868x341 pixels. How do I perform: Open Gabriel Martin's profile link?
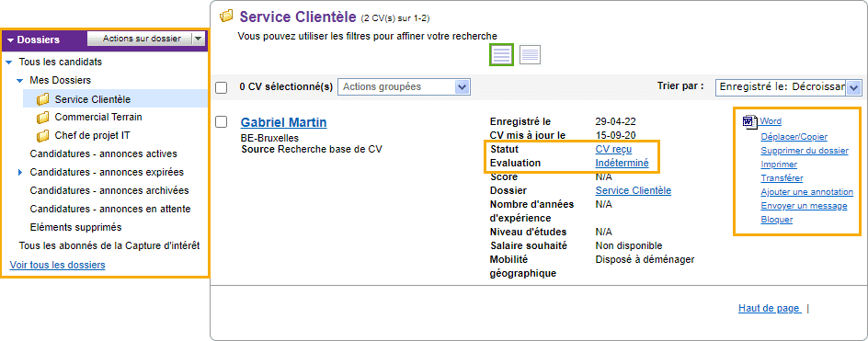[283, 122]
